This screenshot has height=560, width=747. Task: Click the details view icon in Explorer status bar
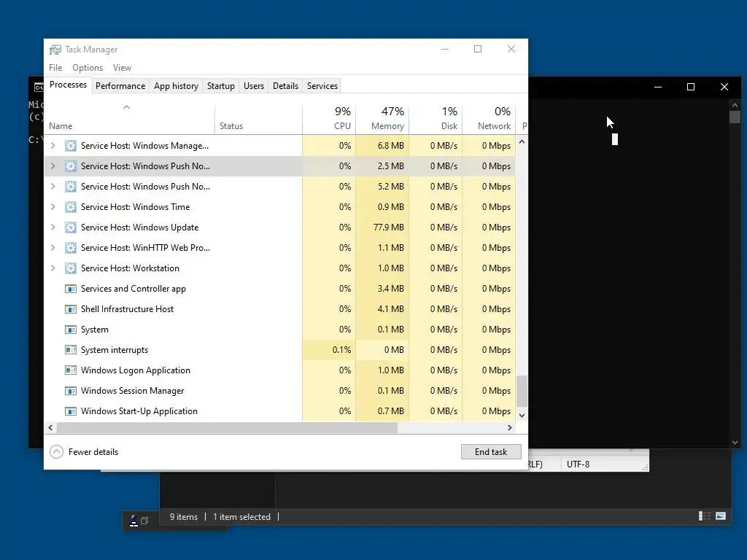(x=705, y=516)
